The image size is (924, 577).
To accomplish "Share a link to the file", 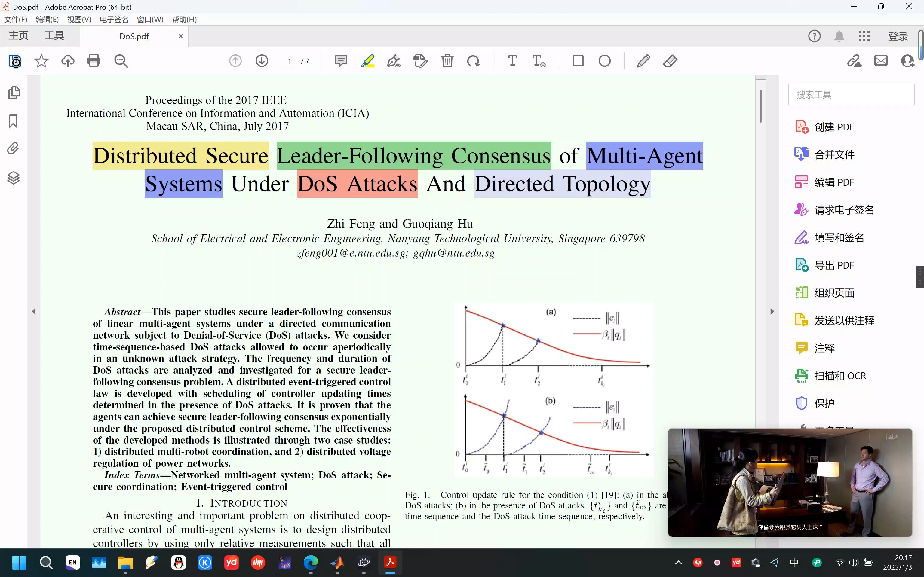I will [x=854, y=61].
